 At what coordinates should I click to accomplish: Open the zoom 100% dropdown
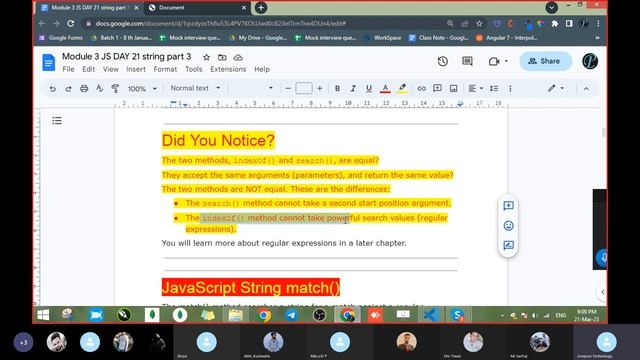[142, 89]
